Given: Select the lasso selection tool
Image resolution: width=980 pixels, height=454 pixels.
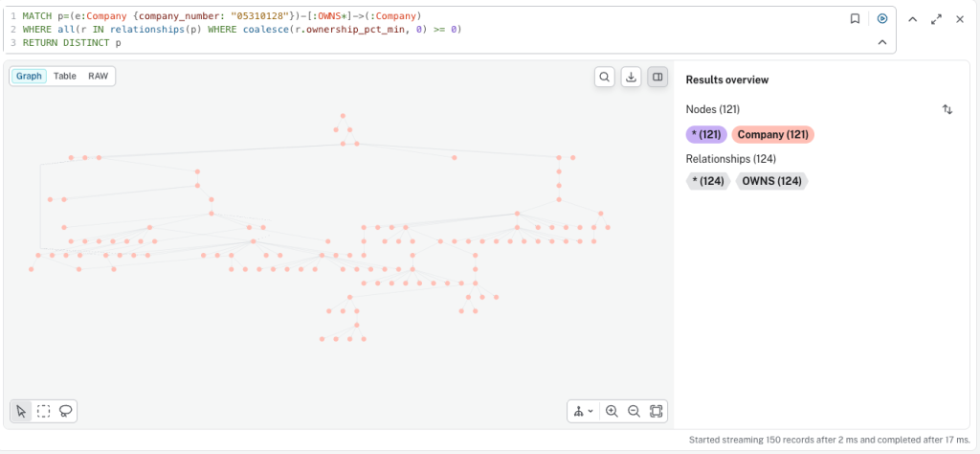Looking at the screenshot, I should (x=66, y=411).
